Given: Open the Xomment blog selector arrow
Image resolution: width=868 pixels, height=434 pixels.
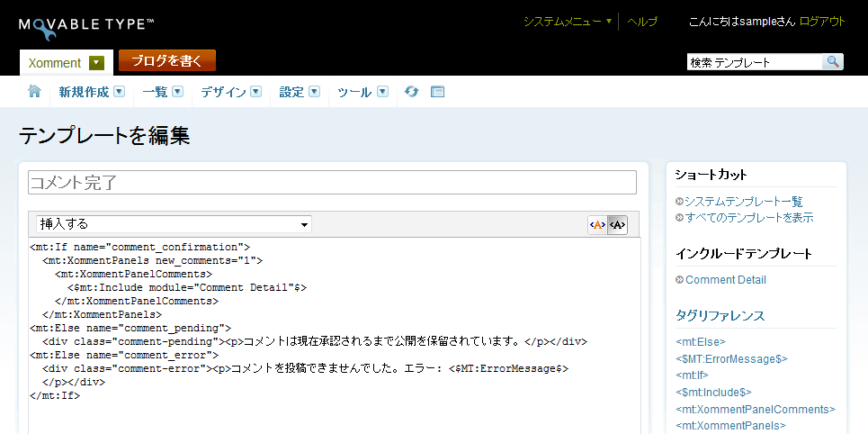Looking at the screenshot, I should [x=97, y=63].
